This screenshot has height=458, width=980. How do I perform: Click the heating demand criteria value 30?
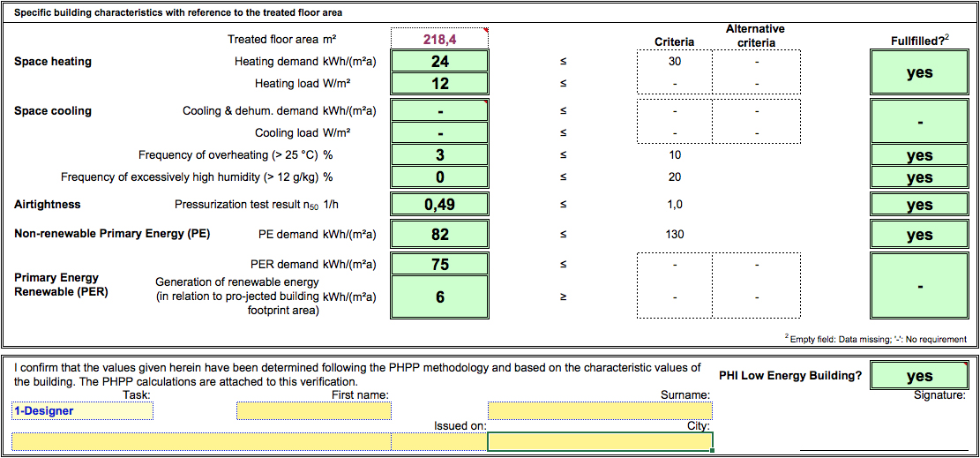pyautogui.click(x=674, y=62)
